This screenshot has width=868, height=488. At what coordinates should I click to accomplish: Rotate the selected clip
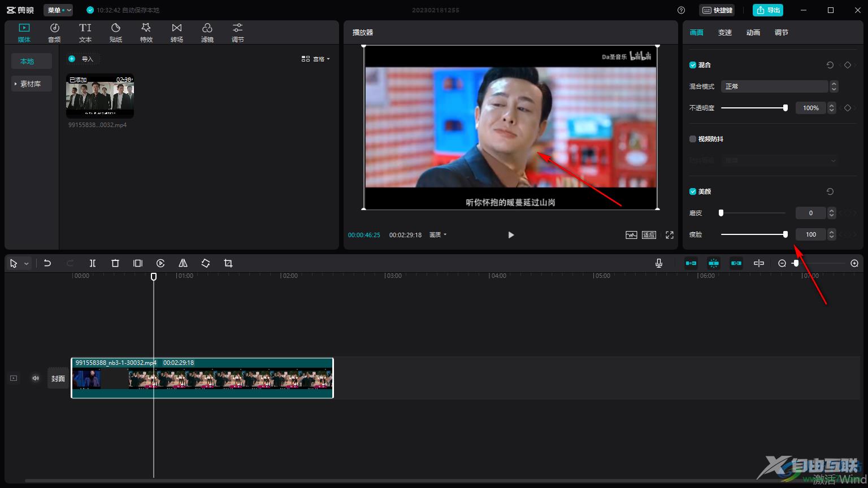pos(206,263)
